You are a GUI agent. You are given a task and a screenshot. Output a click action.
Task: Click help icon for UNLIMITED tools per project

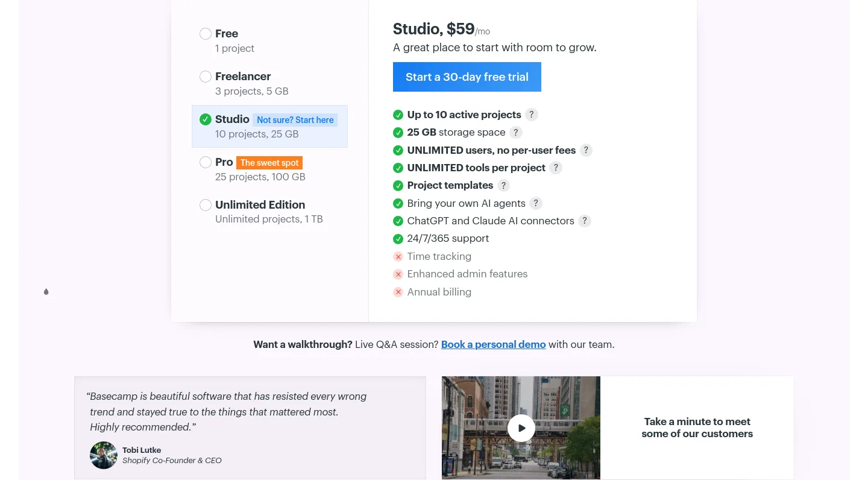pyautogui.click(x=555, y=168)
